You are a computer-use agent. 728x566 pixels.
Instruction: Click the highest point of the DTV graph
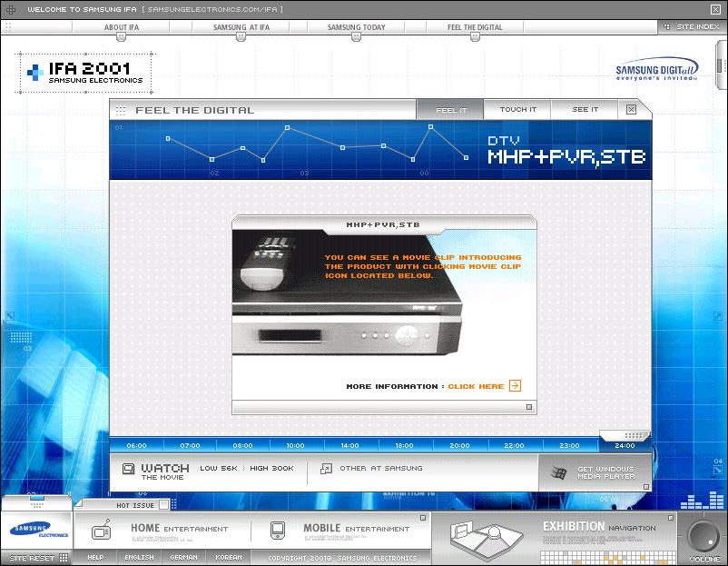pos(431,126)
